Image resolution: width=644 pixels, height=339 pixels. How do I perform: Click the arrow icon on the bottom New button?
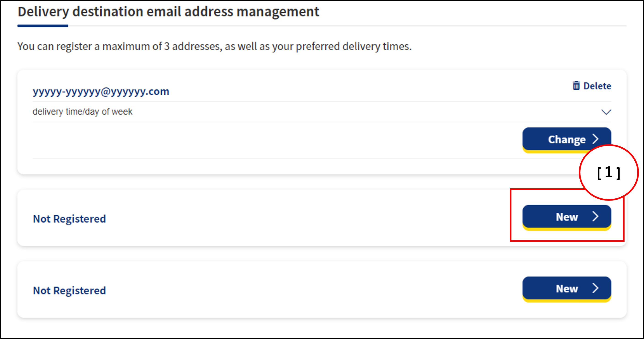point(595,288)
